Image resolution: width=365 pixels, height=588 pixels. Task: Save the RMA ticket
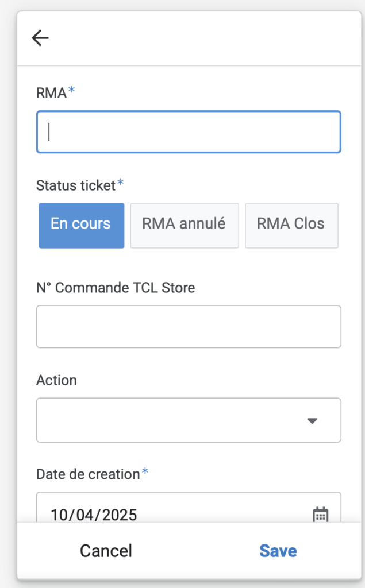(278, 551)
